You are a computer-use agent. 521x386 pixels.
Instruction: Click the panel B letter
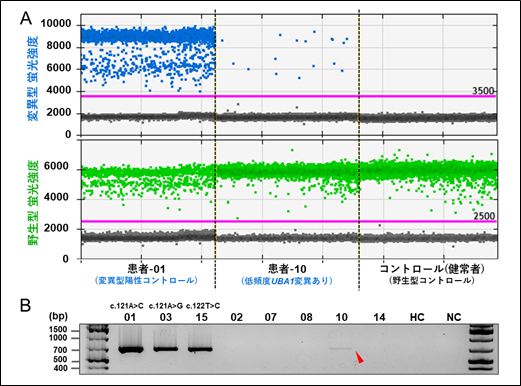[26, 305]
